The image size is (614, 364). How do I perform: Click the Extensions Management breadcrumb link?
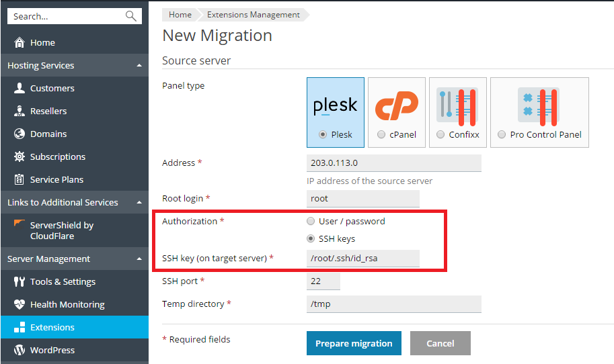tap(253, 15)
